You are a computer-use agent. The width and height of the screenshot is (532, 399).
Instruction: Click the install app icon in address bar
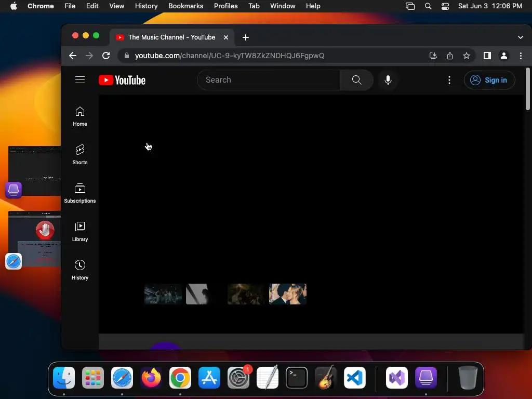coord(433,56)
